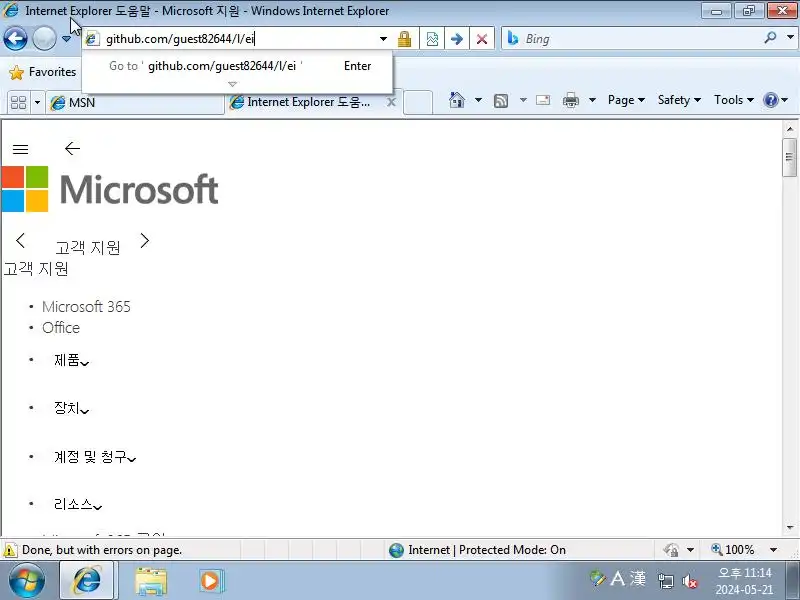This screenshot has height=600, width=800.
Task: Open the Favorites star button
Action: click(43, 72)
